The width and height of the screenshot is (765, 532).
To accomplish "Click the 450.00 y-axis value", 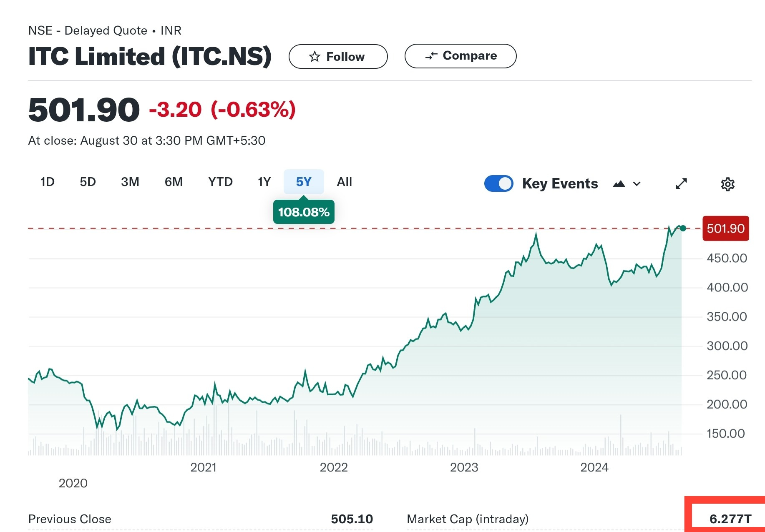I will click(x=727, y=258).
